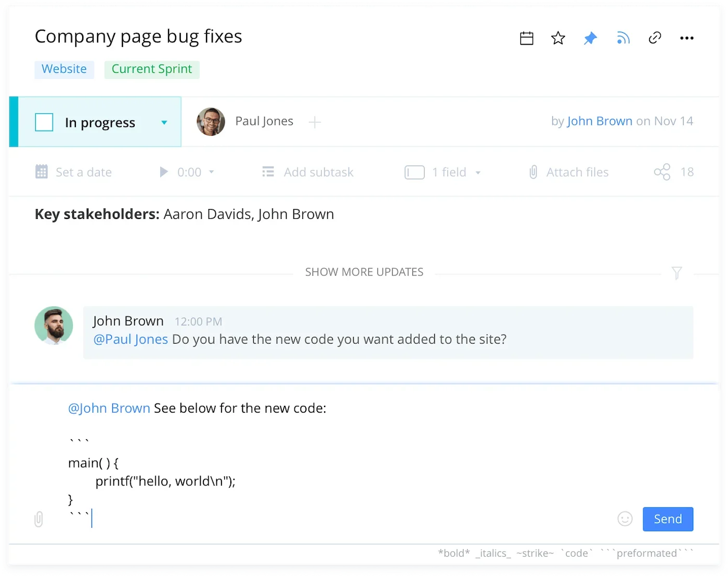Click the printf code line in comment box
This screenshot has height=576, width=728.
click(165, 481)
